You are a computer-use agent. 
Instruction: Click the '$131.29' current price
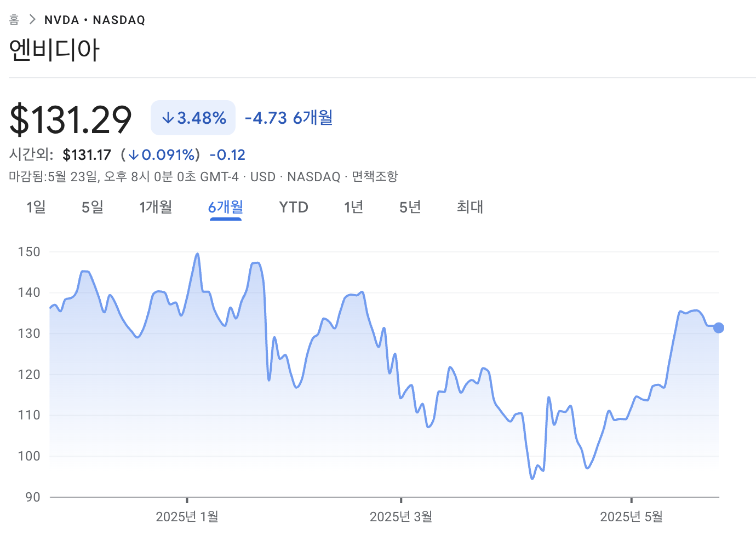[x=71, y=119]
